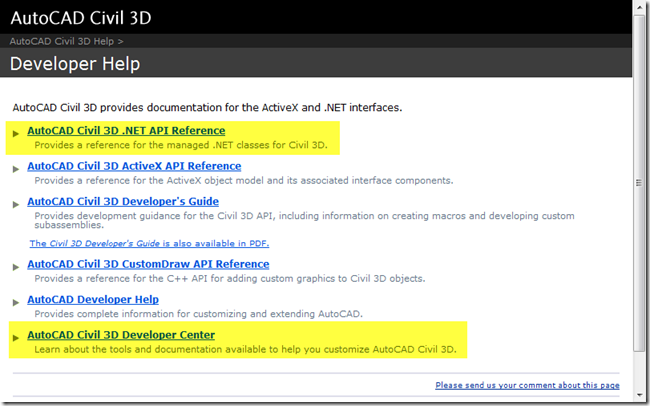The width and height of the screenshot is (650, 406).
Task: Click the Developer Help page heading
Action: (75, 64)
